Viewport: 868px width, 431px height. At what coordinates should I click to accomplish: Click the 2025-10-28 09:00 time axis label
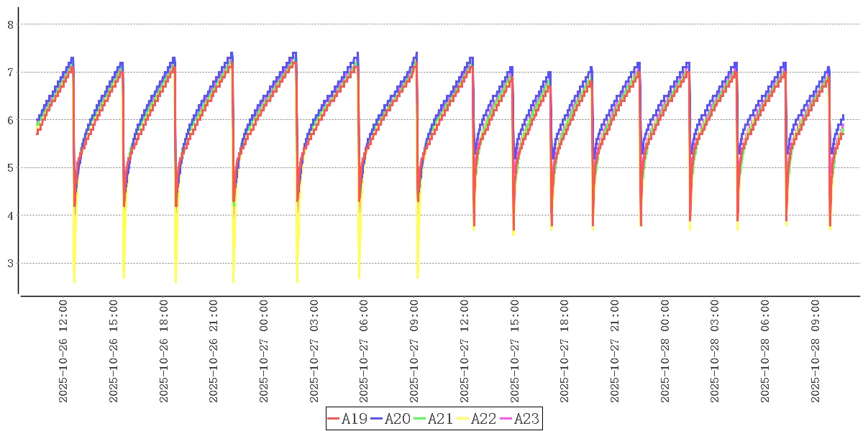(x=816, y=351)
